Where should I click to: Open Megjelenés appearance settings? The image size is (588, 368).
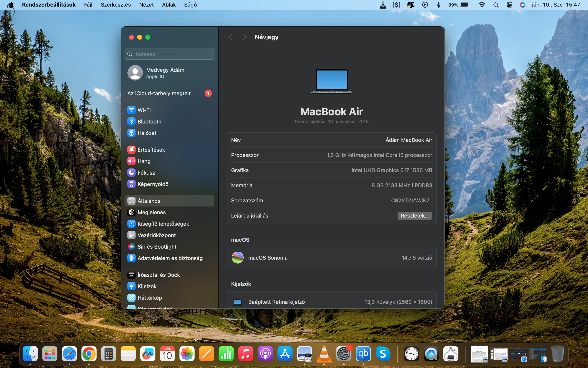[169, 212]
